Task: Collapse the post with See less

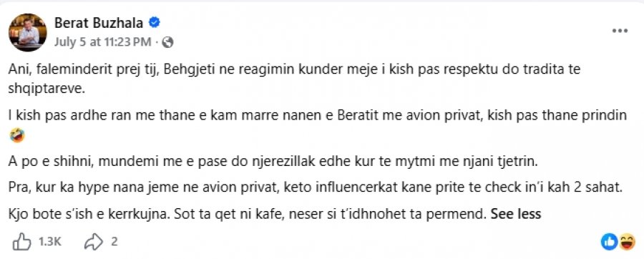Action: pos(516,214)
